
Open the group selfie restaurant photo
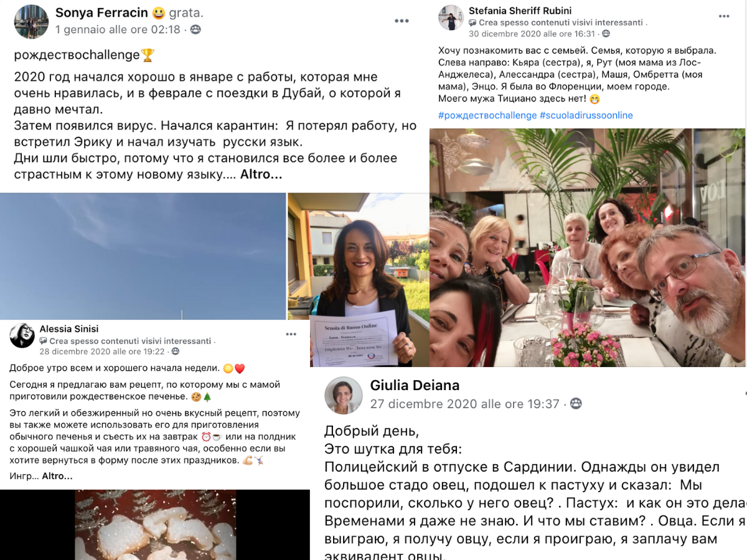point(588,248)
